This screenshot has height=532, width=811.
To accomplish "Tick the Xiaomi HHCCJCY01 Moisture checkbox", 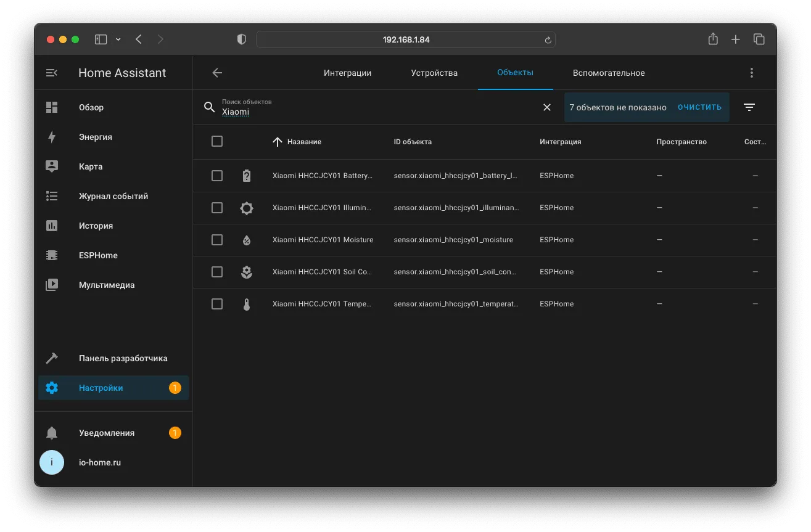I will point(217,240).
